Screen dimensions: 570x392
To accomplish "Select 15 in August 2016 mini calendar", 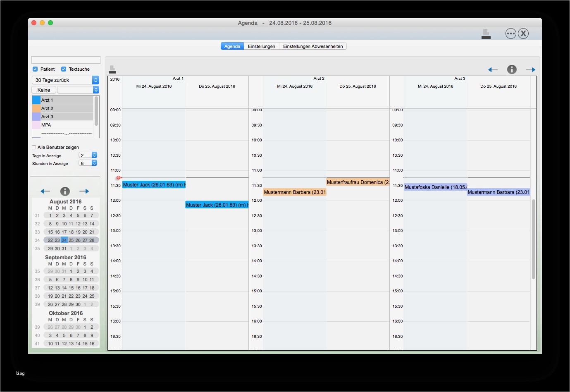I will [x=50, y=232].
